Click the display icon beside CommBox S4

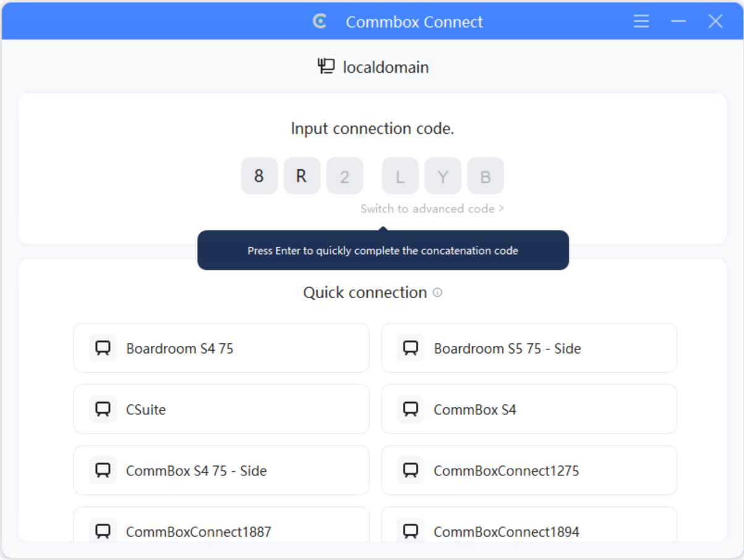click(x=410, y=409)
